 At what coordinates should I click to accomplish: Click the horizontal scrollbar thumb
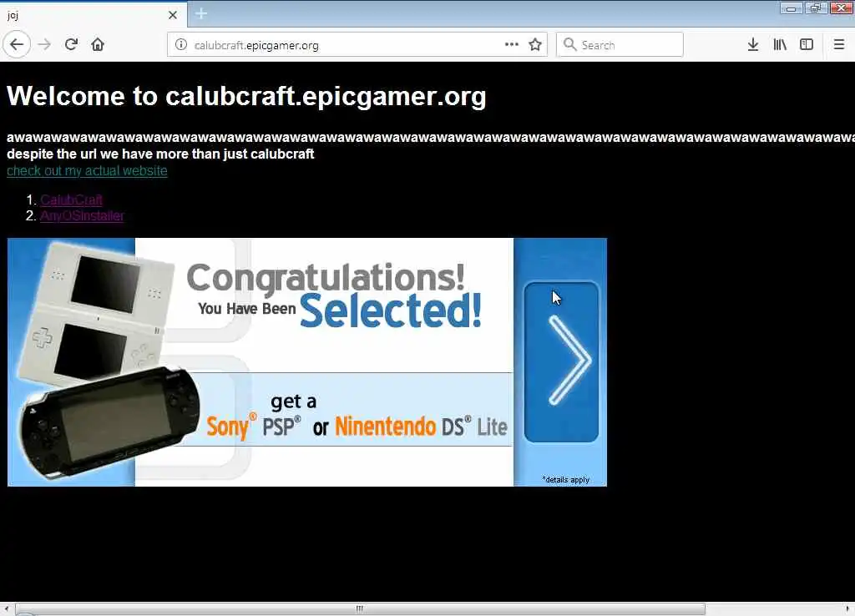(360, 609)
